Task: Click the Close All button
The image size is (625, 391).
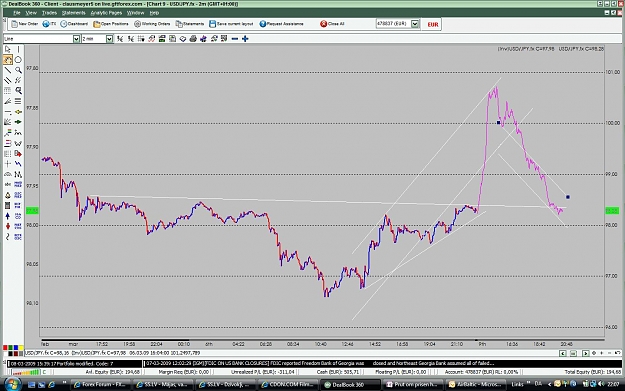Action: 332,24
